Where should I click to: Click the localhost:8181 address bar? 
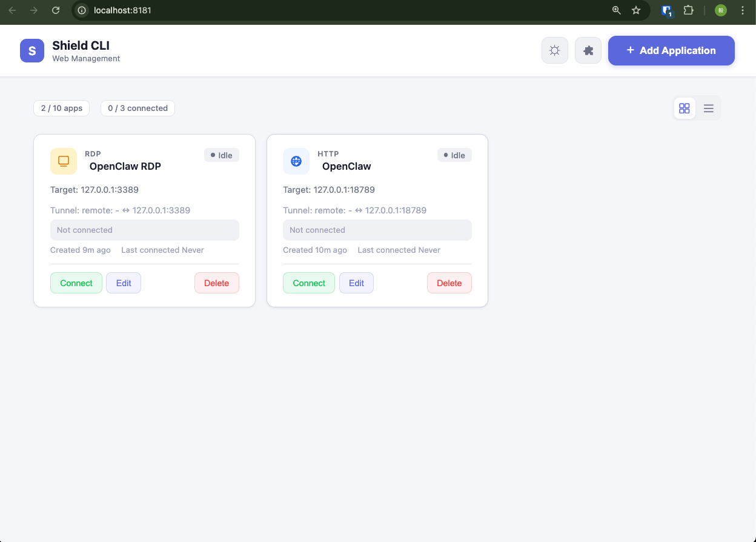[360, 10]
